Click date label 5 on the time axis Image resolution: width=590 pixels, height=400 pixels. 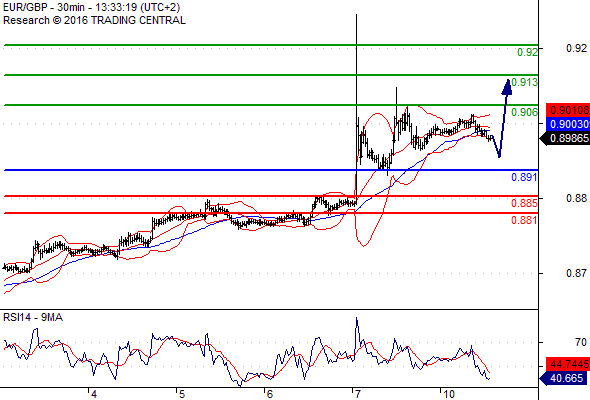coord(182,394)
